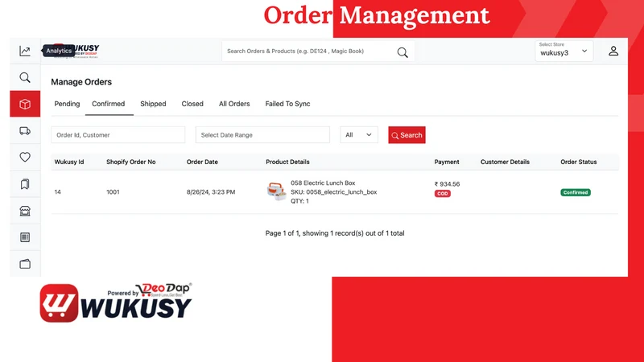Image resolution: width=644 pixels, height=362 pixels.
Task: Click the magnifier icon in top search bar
Action: pos(402,52)
